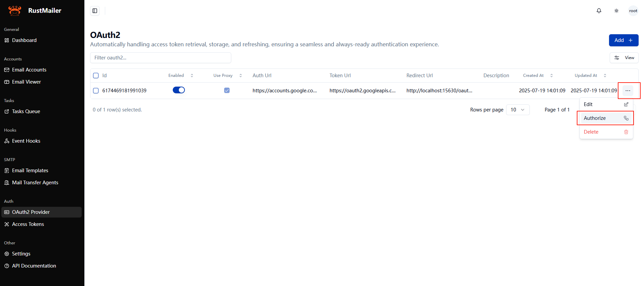Screen dimensions: 644x286
Task: Click the oauth2.googleapis Token Url cell
Action: click(362, 91)
